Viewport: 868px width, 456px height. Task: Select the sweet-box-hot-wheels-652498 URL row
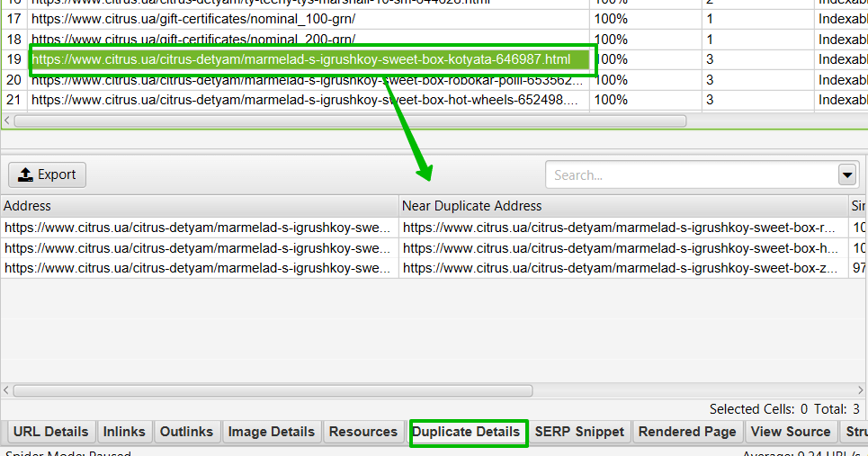pos(309,100)
